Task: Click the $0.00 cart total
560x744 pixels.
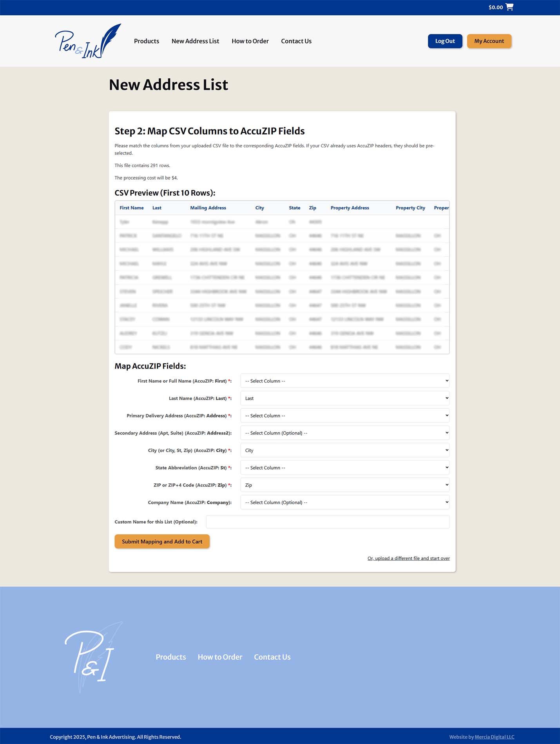Action: (496, 7)
